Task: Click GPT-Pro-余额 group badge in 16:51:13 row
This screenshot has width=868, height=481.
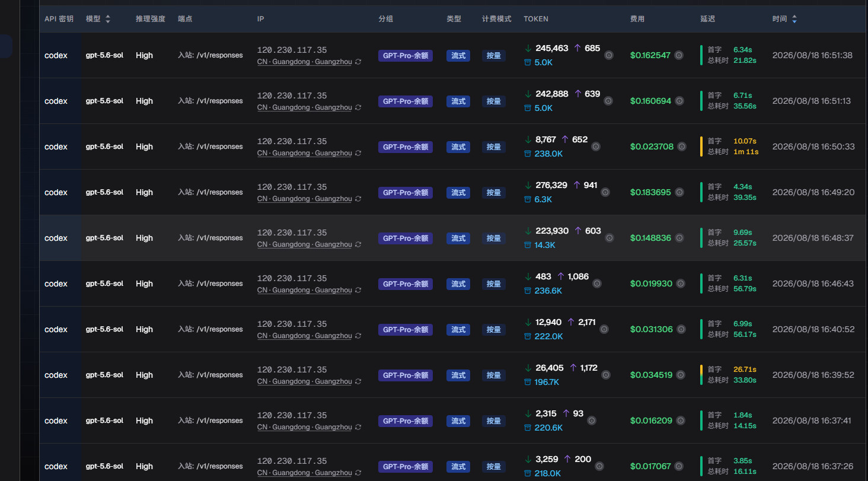Action: (x=406, y=101)
